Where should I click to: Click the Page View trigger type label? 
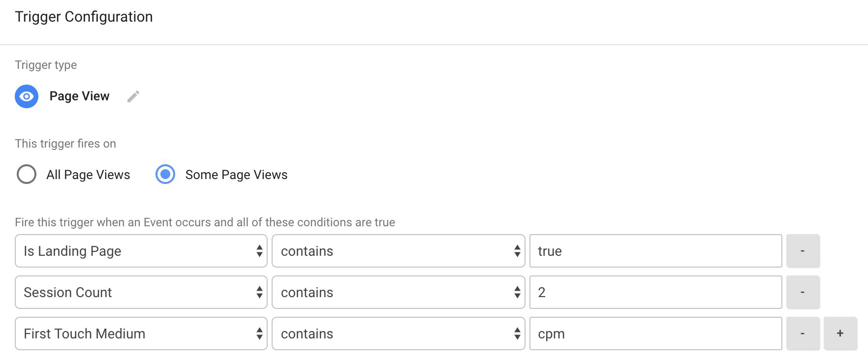tap(79, 96)
